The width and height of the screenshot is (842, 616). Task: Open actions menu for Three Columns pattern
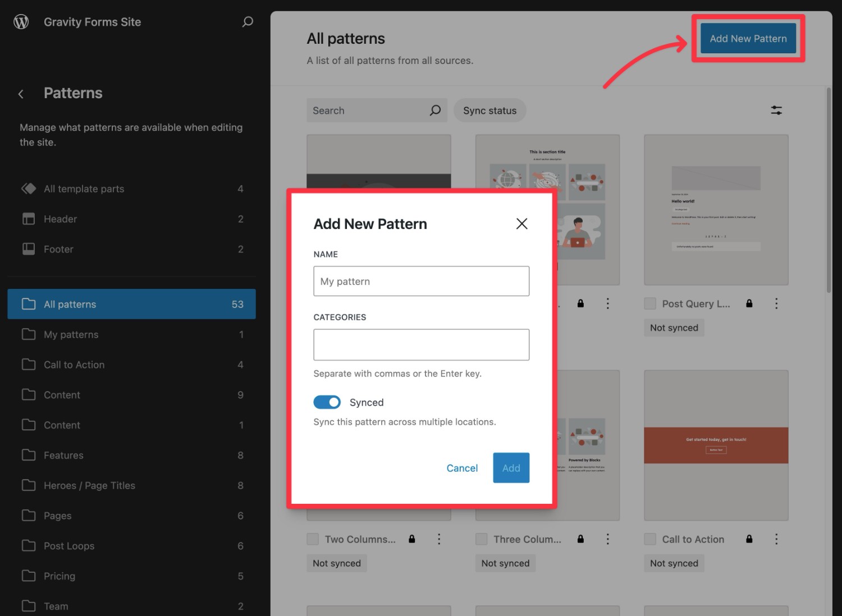607,539
